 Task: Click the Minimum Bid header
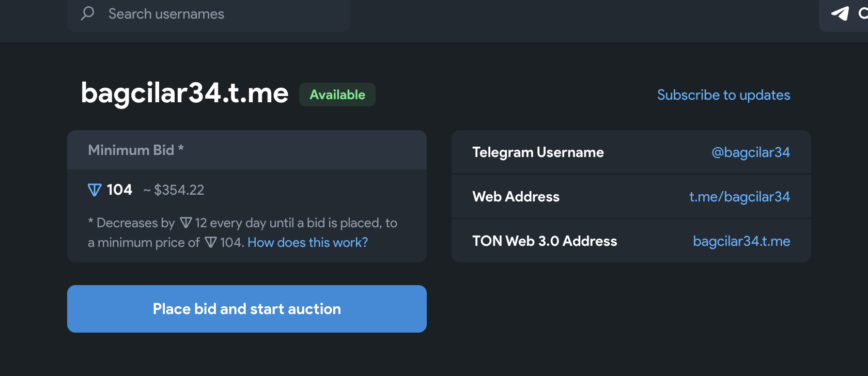coord(136,150)
